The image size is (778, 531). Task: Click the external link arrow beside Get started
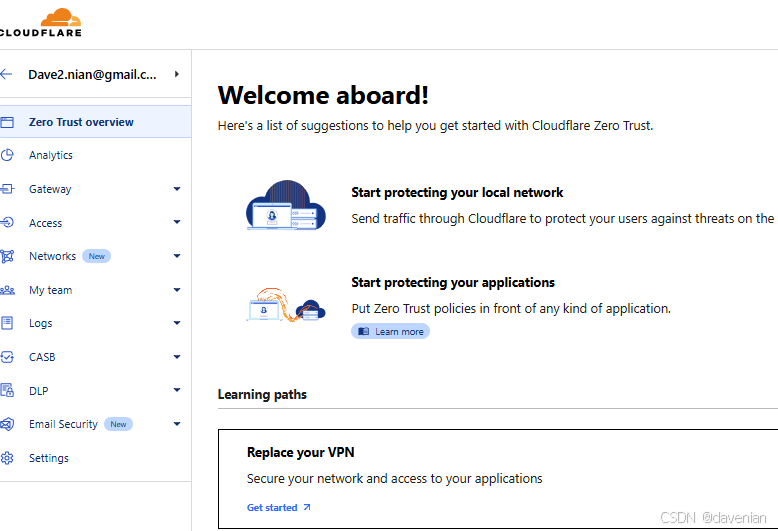click(x=307, y=507)
